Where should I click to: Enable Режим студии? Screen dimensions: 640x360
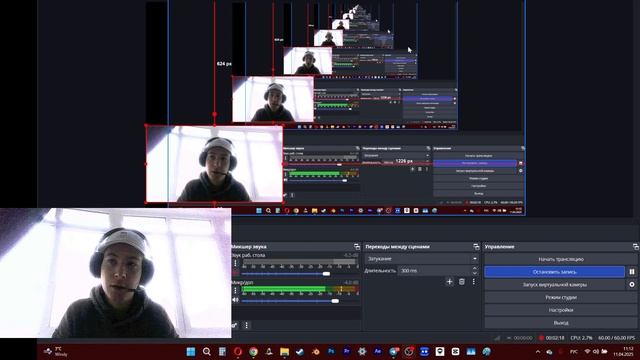[x=560, y=298]
